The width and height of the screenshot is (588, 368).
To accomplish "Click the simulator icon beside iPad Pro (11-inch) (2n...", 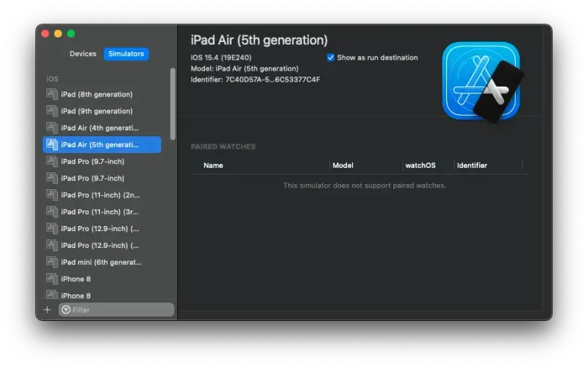I will point(51,195).
